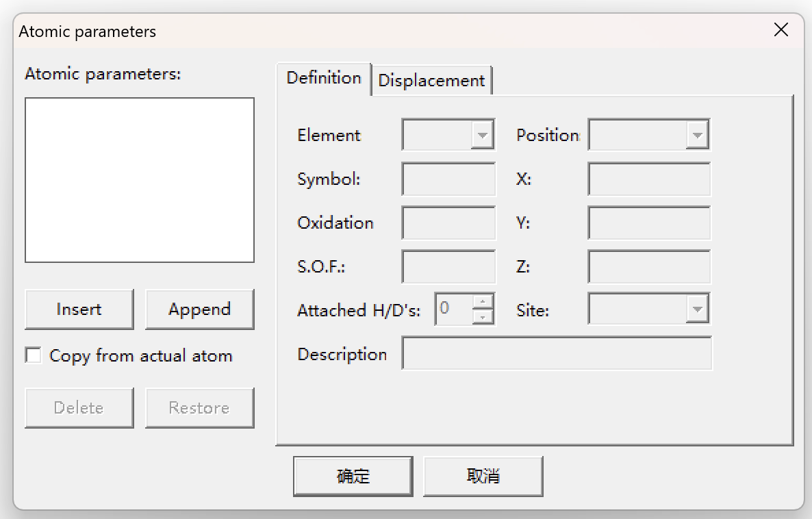812x519 pixels.
Task: Cancel with the 取消 button
Action: [x=483, y=477]
